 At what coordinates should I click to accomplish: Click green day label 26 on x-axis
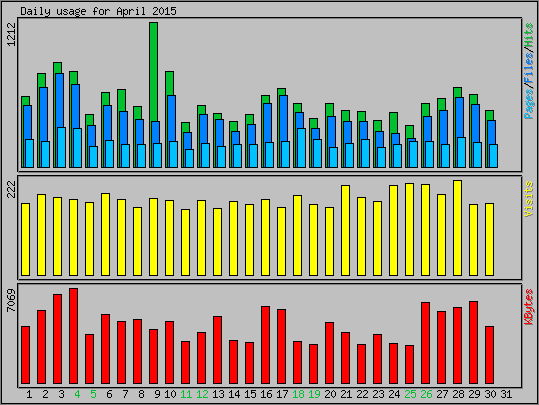[x=426, y=394]
